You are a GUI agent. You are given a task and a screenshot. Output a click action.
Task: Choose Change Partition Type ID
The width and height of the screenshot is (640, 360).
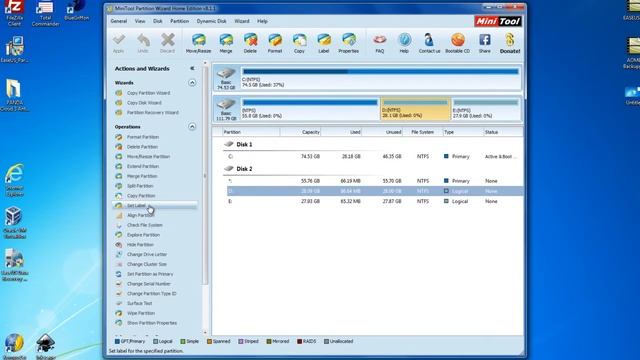click(151, 294)
